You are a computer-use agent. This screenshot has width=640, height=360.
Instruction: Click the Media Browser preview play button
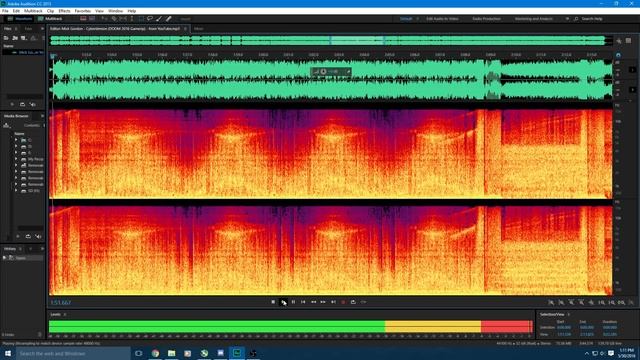point(18,236)
